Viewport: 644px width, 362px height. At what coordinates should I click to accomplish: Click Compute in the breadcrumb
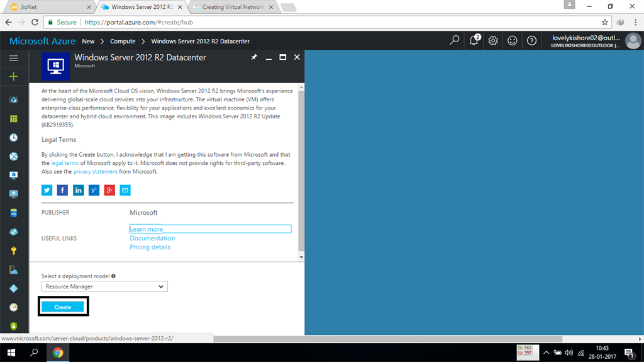click(123, 41)
